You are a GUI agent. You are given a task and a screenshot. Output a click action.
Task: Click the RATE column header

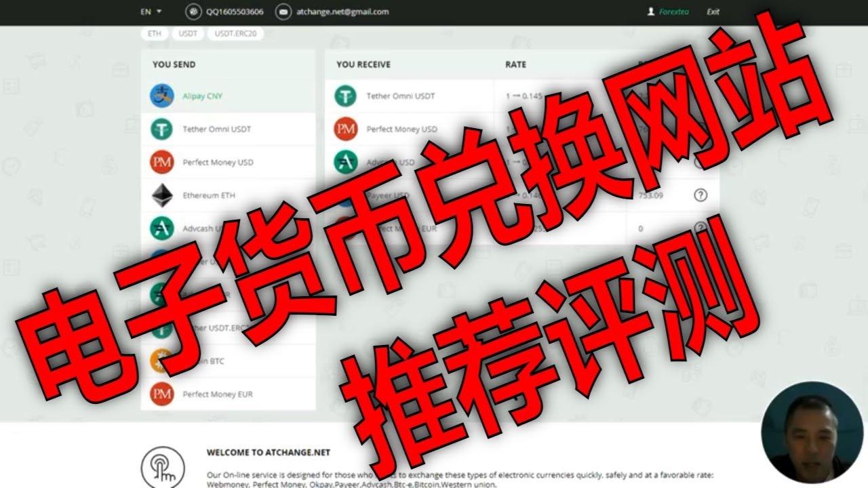coord(515,64)
